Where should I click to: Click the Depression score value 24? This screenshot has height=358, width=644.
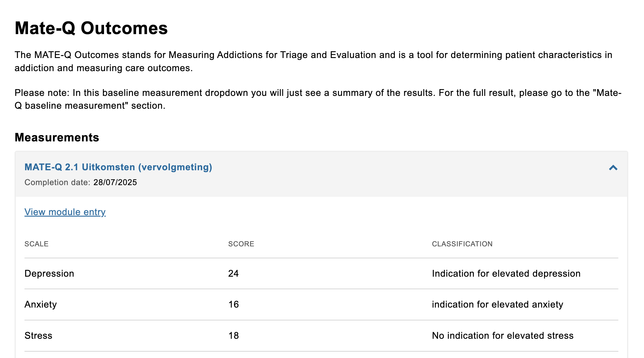233,273
